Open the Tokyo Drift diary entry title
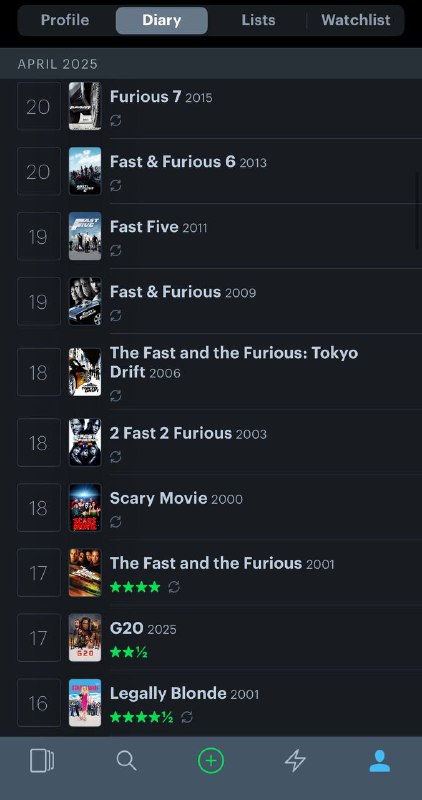The width and height of the screenshot is (422, 800). 234,362
